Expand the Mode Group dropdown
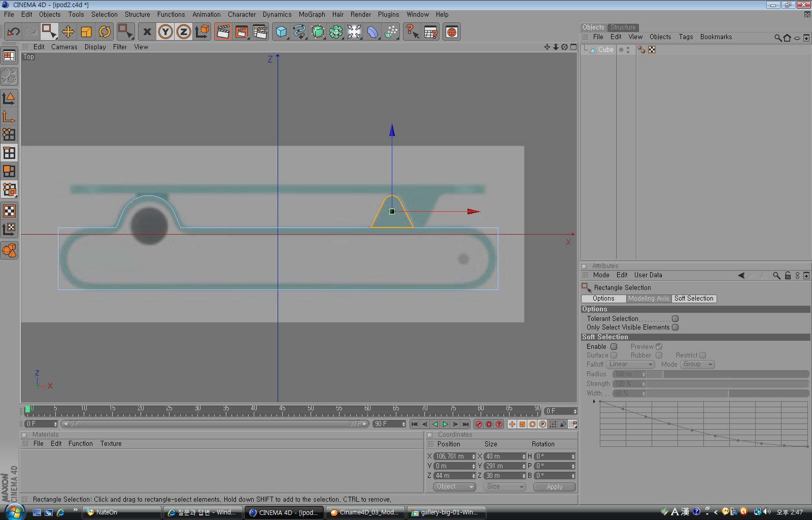Screen dimensions: 812x520 (698, 364)
